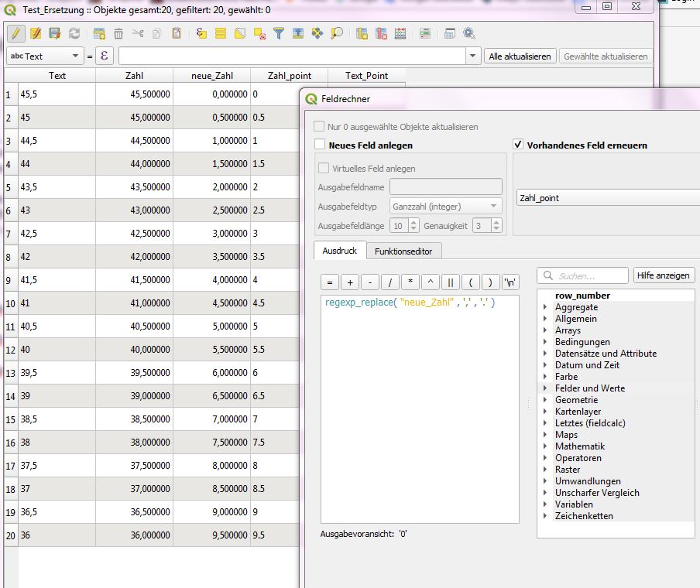Insert the string concatenation || operator
Image resolution: width=700 pixels, height=588 pixels.
point(450,282)
